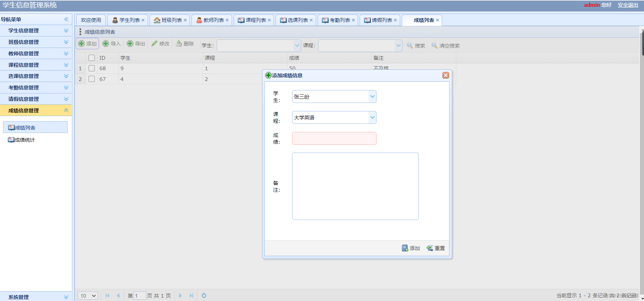The image size is (644, 301).
Task: Expand the 班级信息管理 menu section
Action: click(36, 42)
